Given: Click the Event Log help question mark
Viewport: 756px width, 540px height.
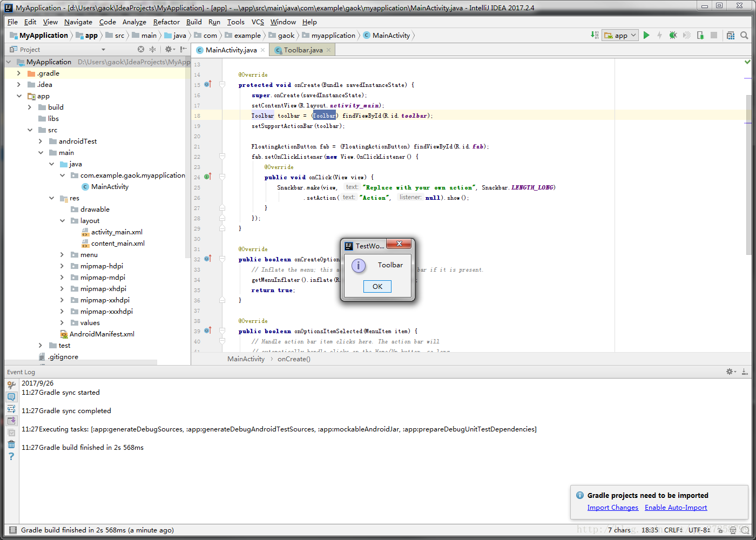Looking at the screenshot, I should pos(11,456).
